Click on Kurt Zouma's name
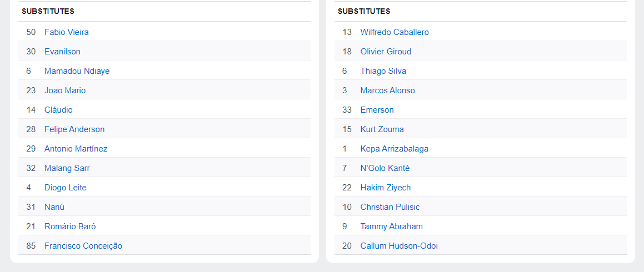644x272 pixels. (382, 129)
